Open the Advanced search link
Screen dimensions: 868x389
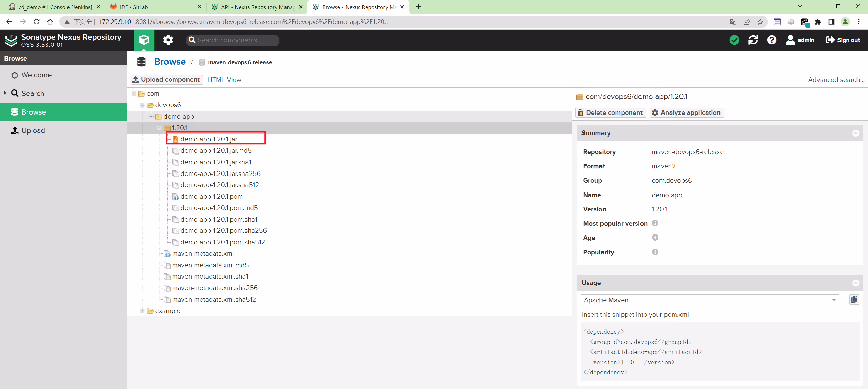point(836,80)
